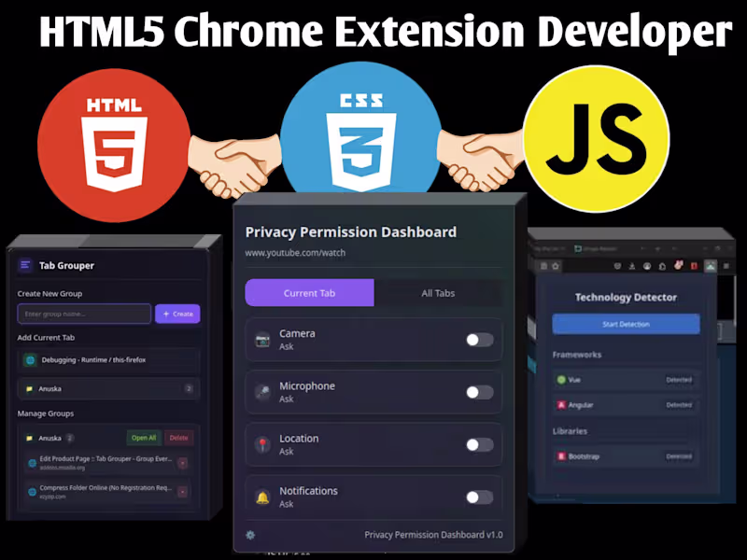Select the Debugging - Runtime / this-firefox row
This screenshot has height=560, width=747.
(108, 360)
